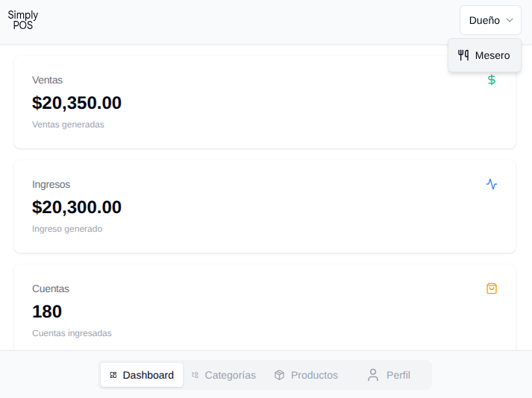Click the orange shopping bag Cuentas icon
532x398 pixels.
(x=492, y=288)
